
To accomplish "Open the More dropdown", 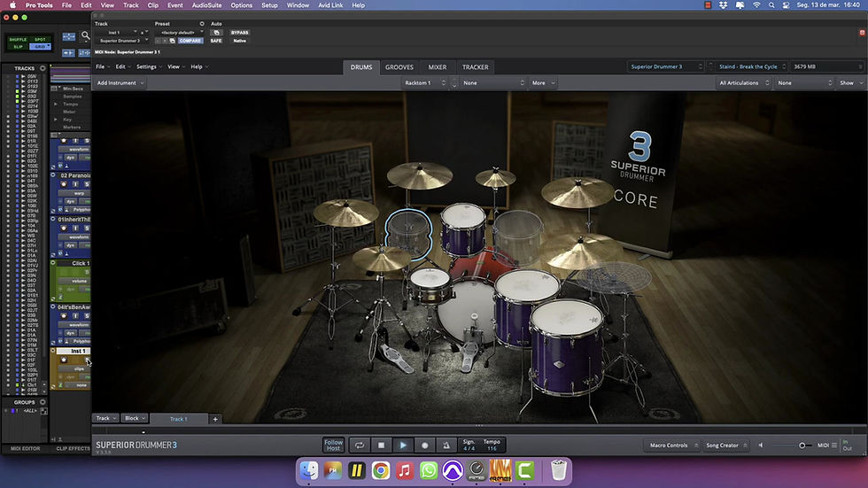I will 542,83.
